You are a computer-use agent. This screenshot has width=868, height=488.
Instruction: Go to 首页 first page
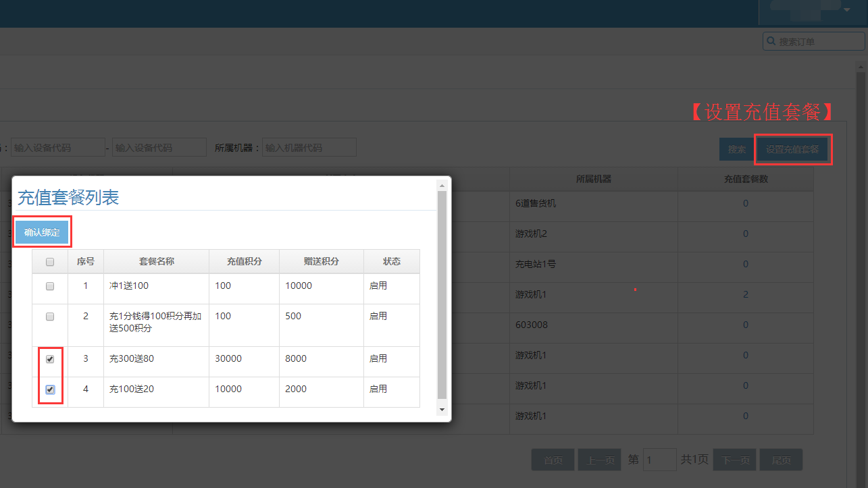point(553,460)
